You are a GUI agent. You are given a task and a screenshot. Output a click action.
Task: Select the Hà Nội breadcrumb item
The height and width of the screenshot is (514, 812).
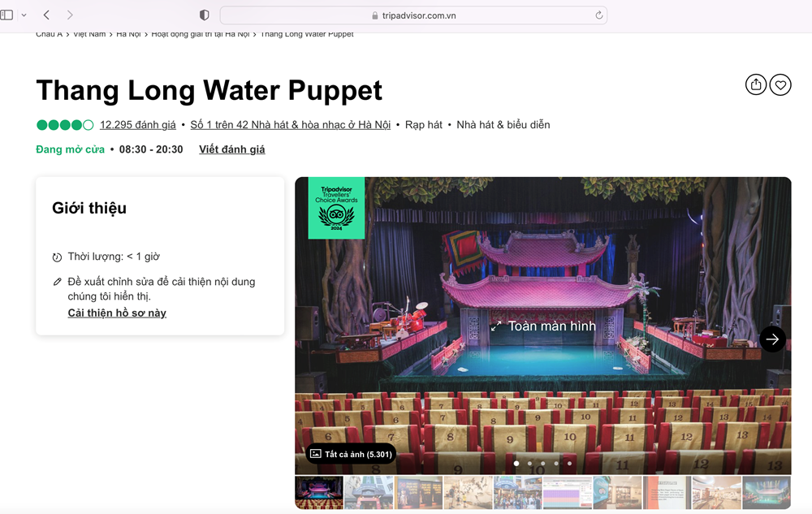point(128,34)
